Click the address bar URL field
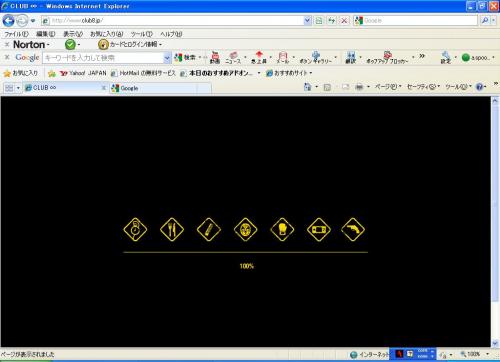 tap(172, 21)
